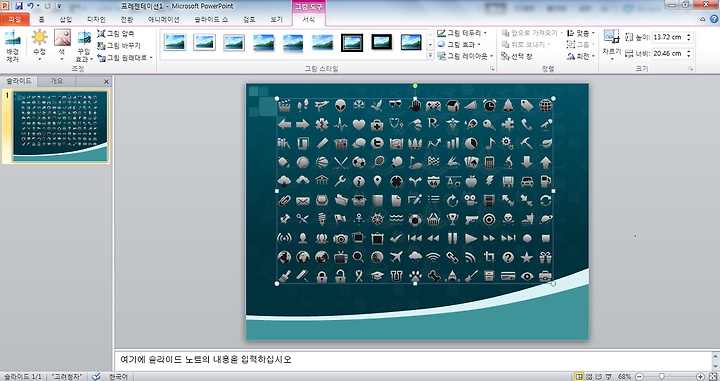Apply the first picture style thumbnail

(175, 42)
